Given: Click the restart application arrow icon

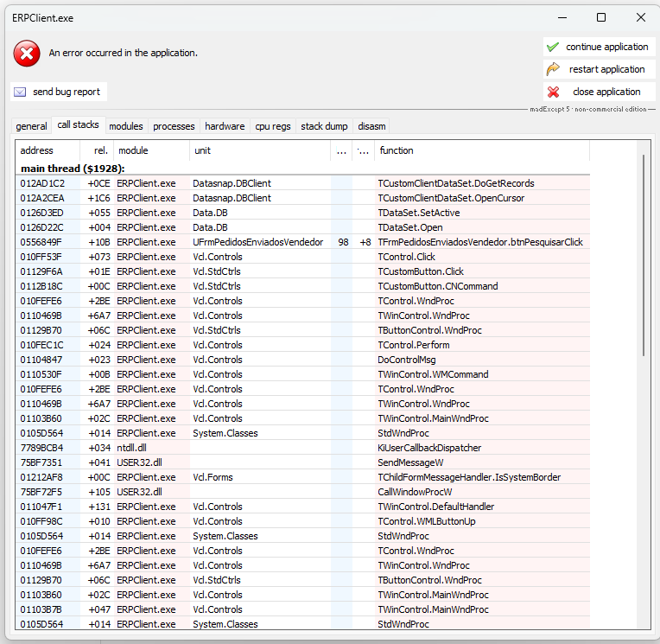Looking at the screenshot, I should (x=553, y=69).
